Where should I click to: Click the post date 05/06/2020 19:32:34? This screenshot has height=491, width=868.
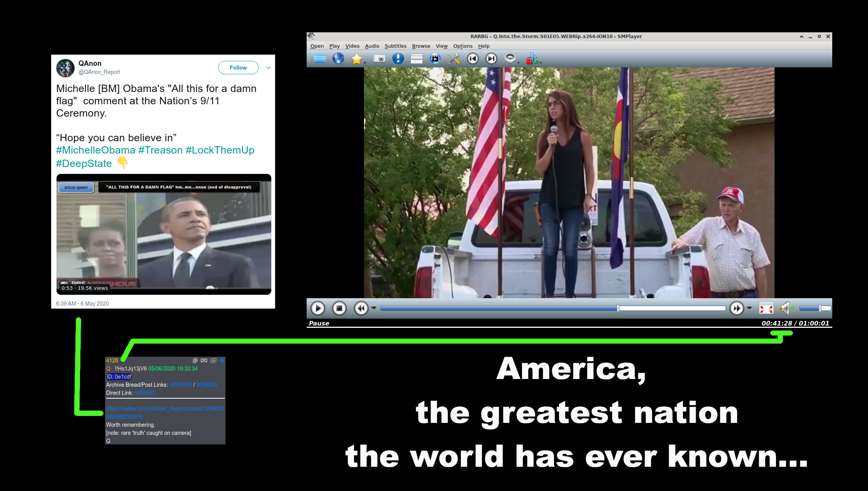(173, 369)
